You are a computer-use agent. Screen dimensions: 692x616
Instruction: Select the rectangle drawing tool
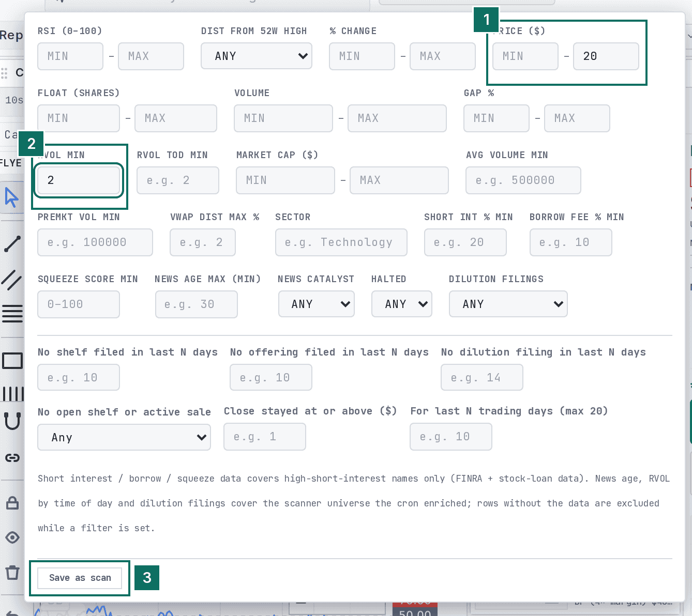coord(12,361)
